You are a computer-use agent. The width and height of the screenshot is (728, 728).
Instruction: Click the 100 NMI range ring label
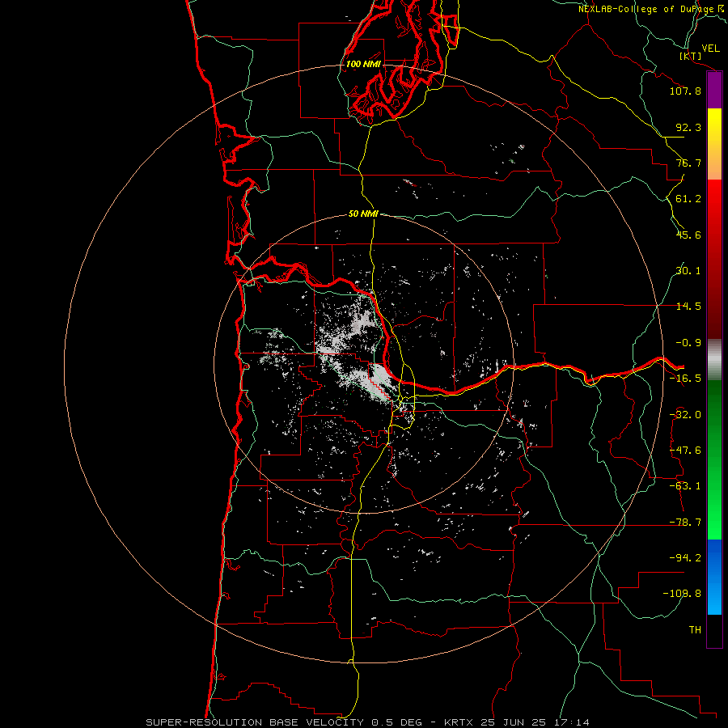pos(363,64)
